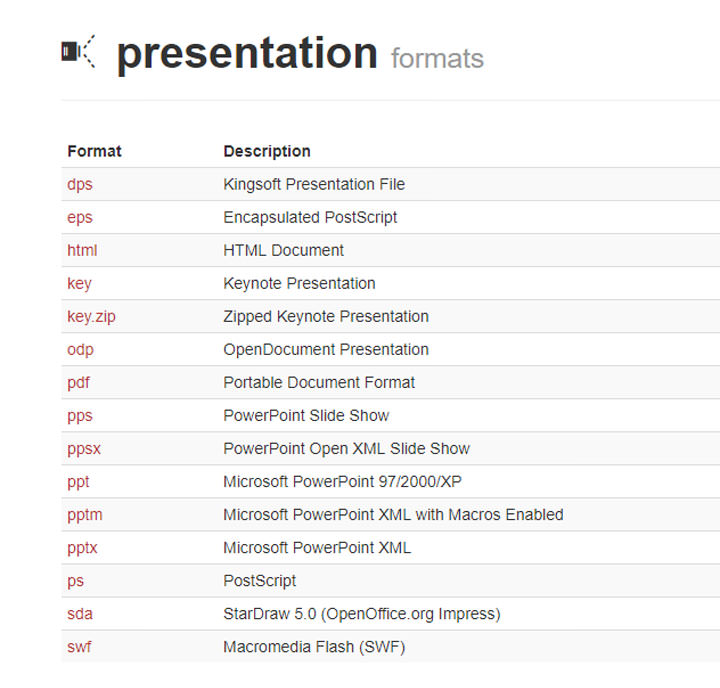Click the presentation projector icon
The width and height of the screenshot is (720, 688).
tap(78, 52)
